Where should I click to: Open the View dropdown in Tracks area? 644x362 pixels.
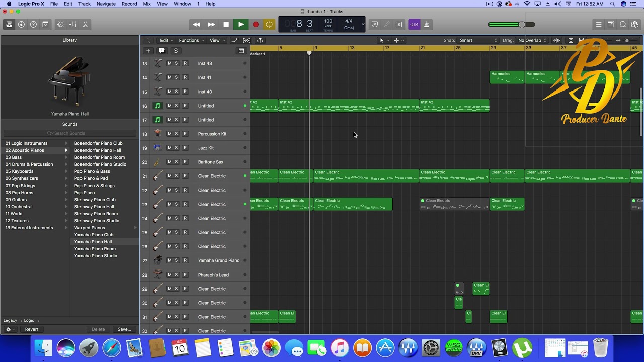coord(217,40)
